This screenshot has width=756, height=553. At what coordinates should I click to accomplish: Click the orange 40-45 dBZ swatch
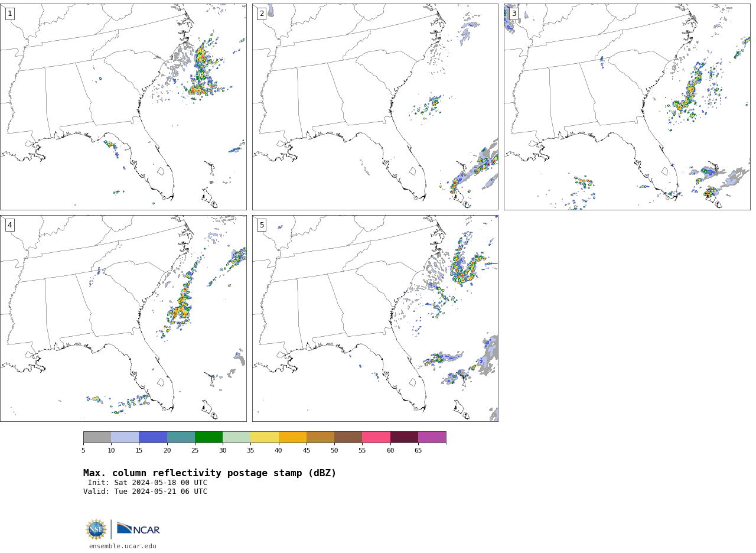pos(292,437)
